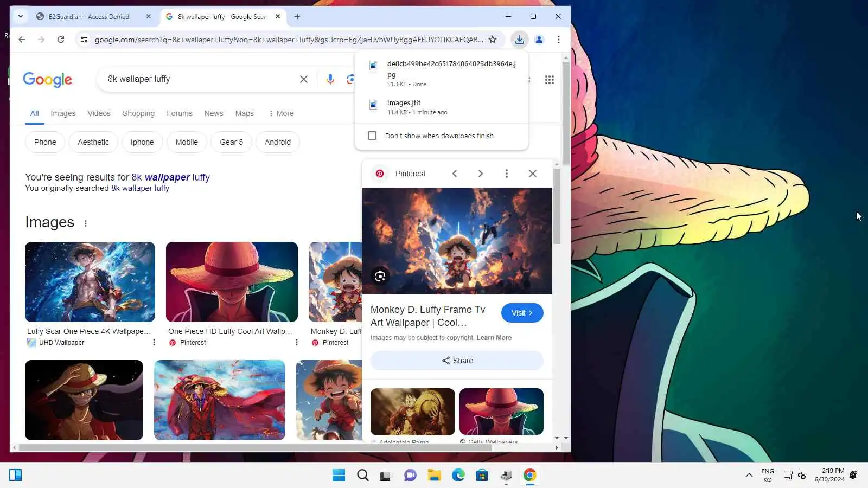Click the Pinterest logo in preview header
Image resolution: width=868 pixels, height=488 pixels.
[x=380, y=174]
